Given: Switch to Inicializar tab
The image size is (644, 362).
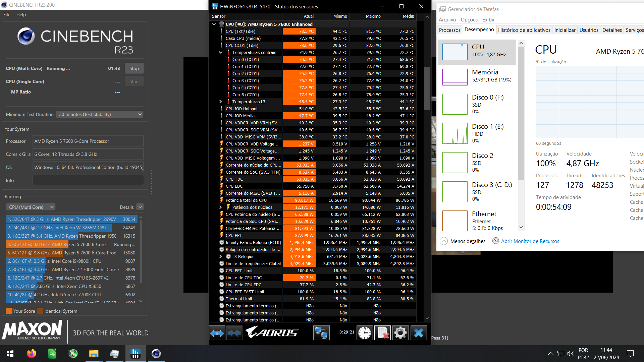Looking at the screenshot, I should click(565, 30).
